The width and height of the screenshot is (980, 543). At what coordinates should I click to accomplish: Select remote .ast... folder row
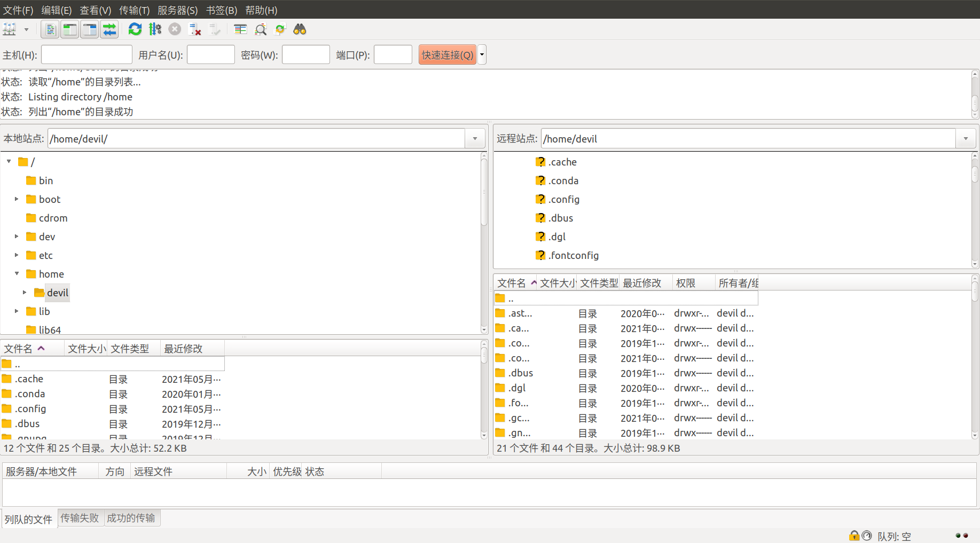[x=626, y=313]
